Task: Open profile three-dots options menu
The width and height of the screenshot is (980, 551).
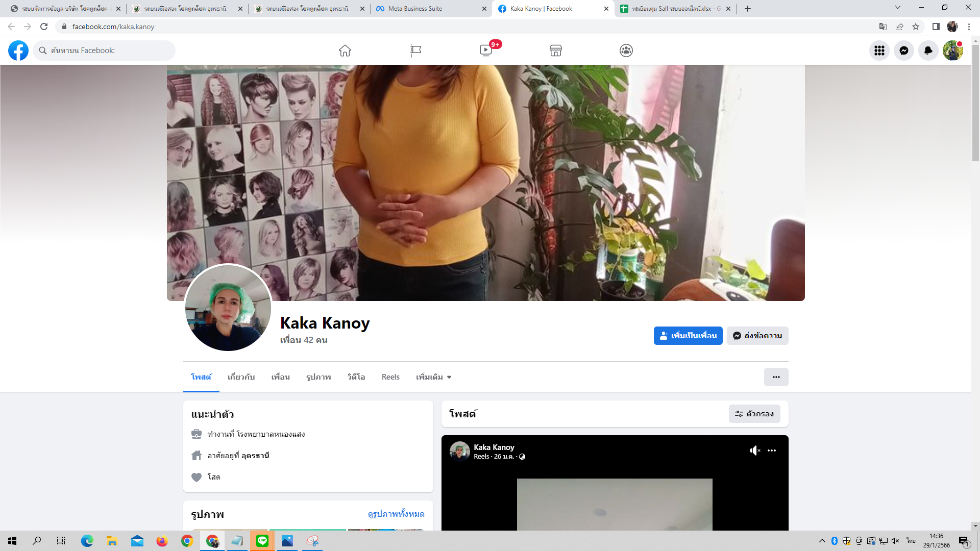Action: 776,377
